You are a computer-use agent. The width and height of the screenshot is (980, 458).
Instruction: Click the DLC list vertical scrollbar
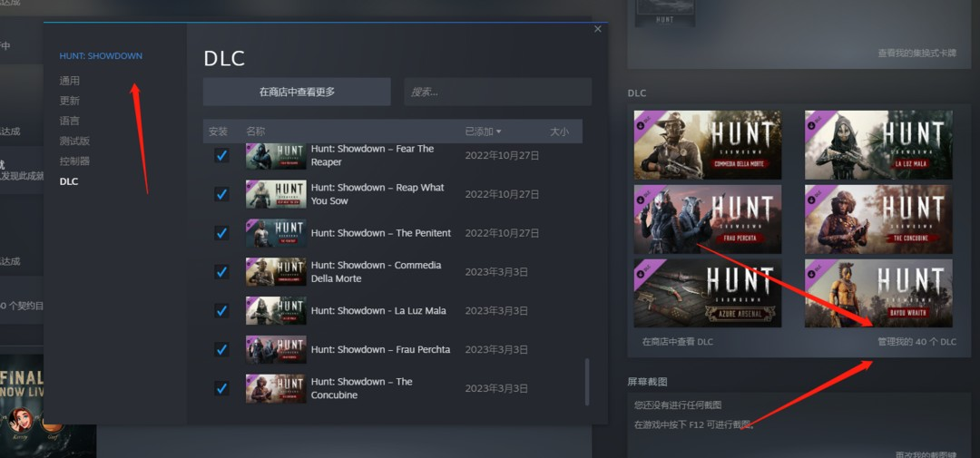[x=586, y=381]
